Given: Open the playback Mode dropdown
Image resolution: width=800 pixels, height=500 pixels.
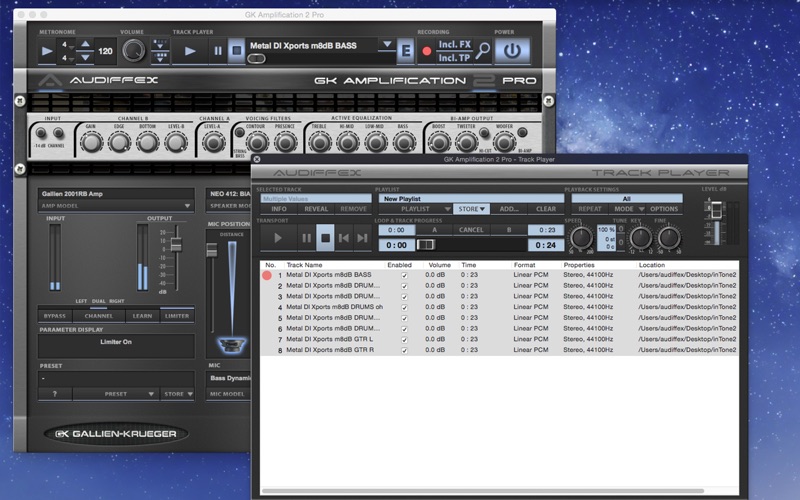Looking at the screenshot, I should tap(627, 209).
